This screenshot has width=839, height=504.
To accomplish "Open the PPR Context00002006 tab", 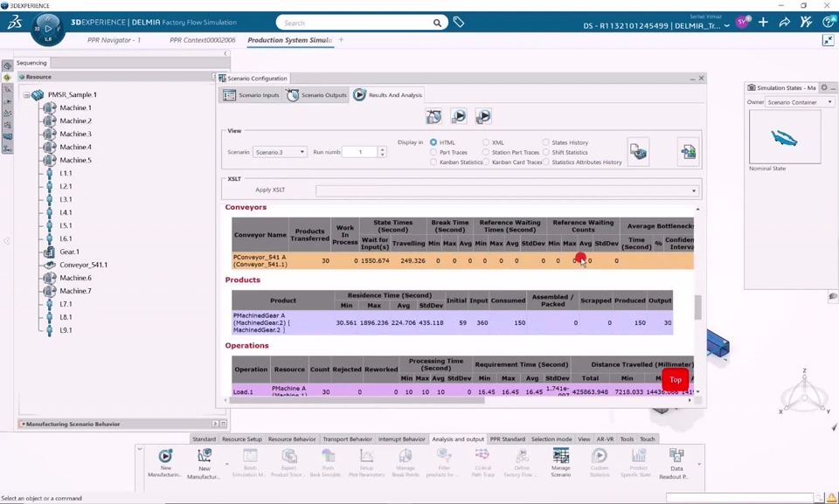I will click(x=202, y=40).
